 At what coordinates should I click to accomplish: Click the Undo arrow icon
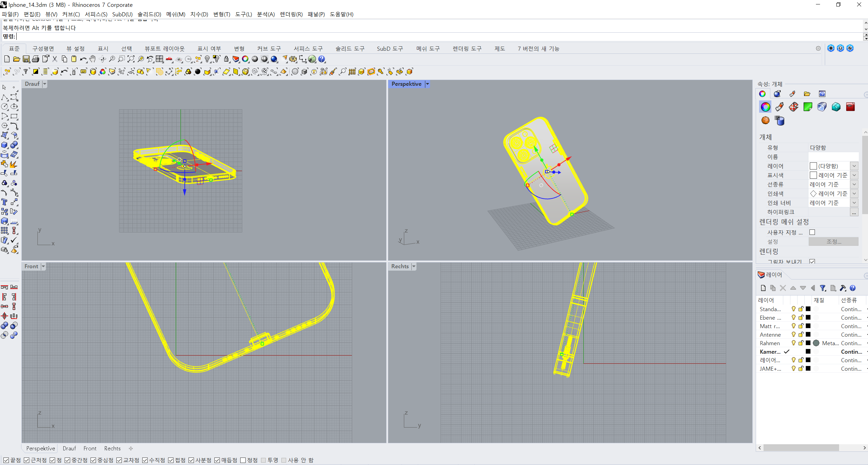coord(83,59)
